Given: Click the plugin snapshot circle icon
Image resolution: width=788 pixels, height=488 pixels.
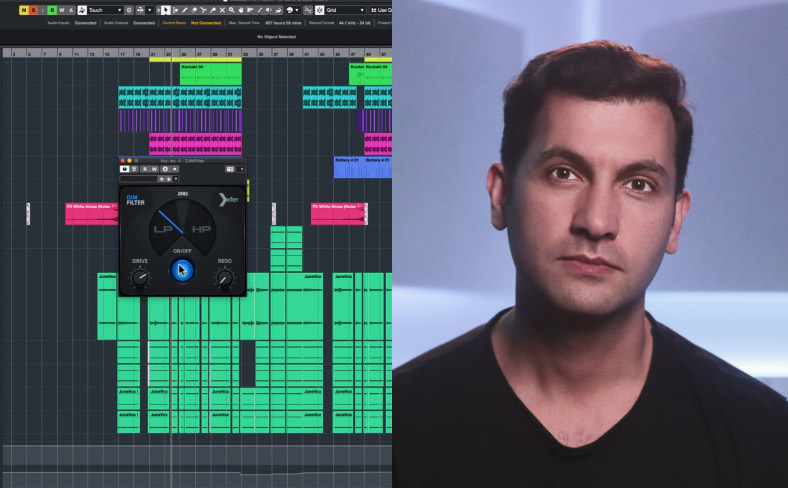Looking at the screenshot, I should pyautogui.click(x=165, y=169).
